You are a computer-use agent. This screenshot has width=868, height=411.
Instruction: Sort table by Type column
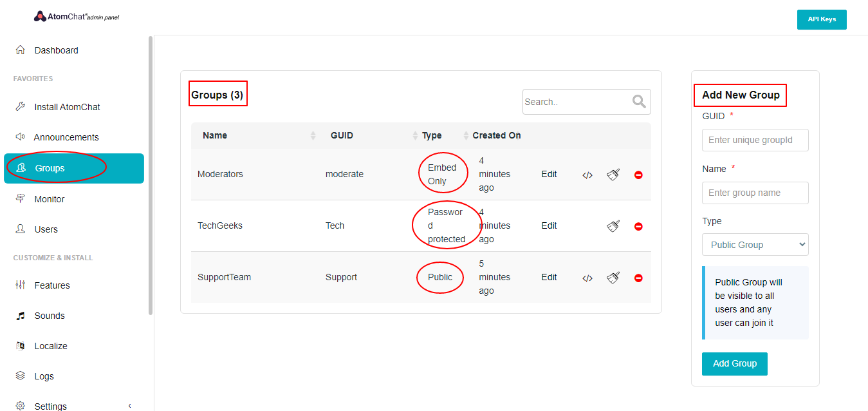tap(466, 135)
